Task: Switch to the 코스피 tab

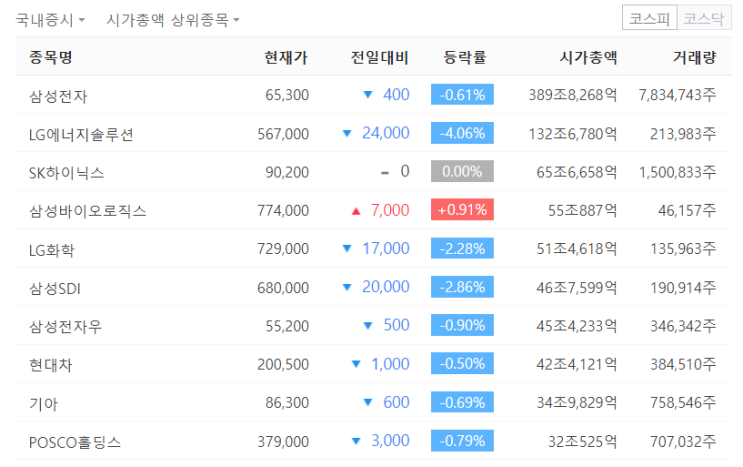Action: [649, 18]
